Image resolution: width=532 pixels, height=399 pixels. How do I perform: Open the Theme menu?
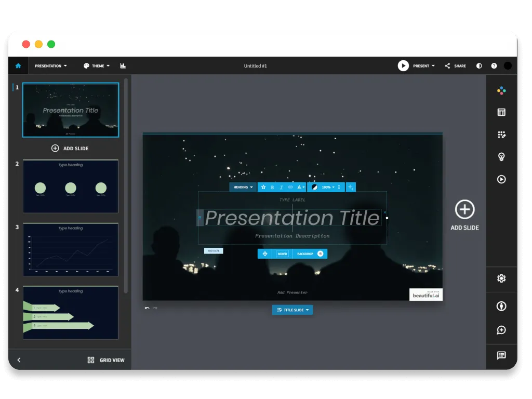point(97,66)
